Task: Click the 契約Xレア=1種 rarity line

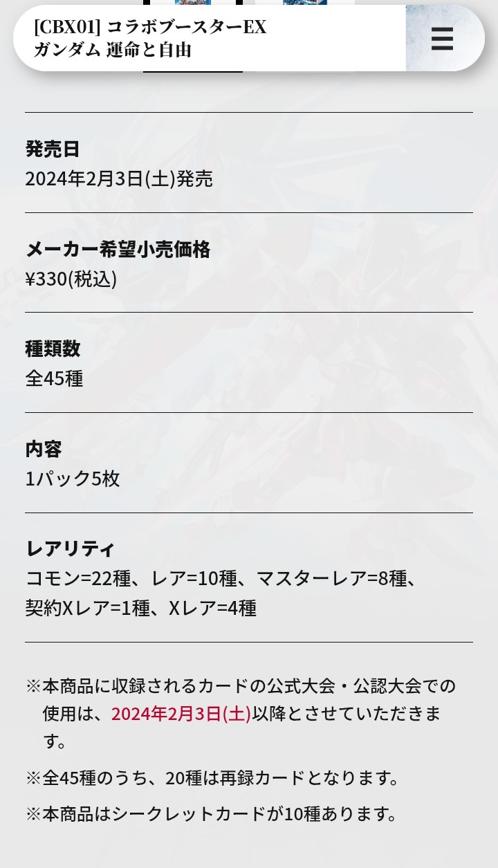Action: pos(87,609)
